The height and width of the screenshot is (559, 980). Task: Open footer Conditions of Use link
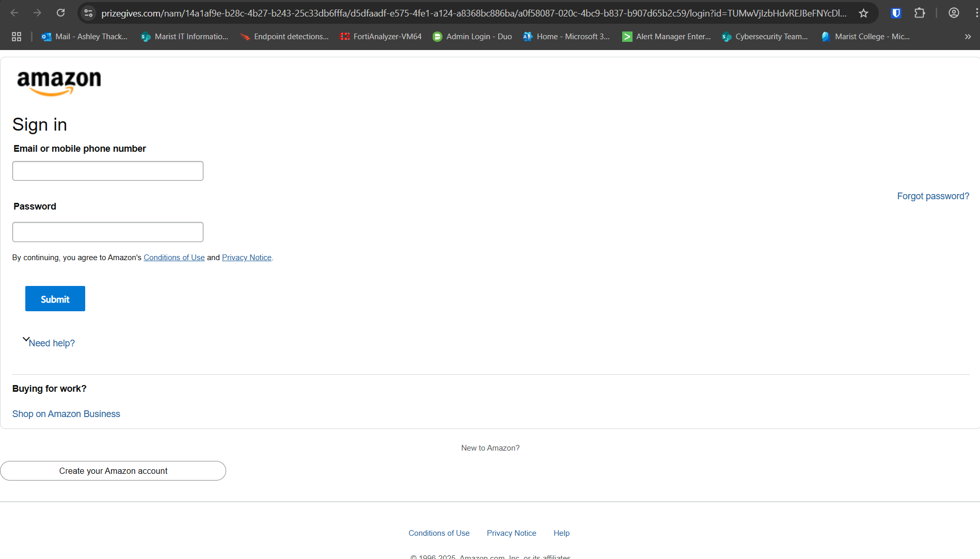click(439, 533)
